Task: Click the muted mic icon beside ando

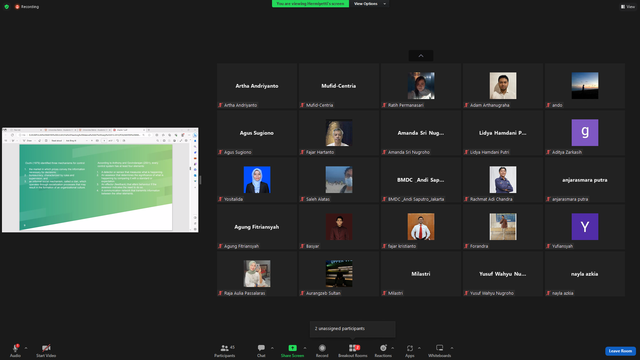Action: (549, 105)
